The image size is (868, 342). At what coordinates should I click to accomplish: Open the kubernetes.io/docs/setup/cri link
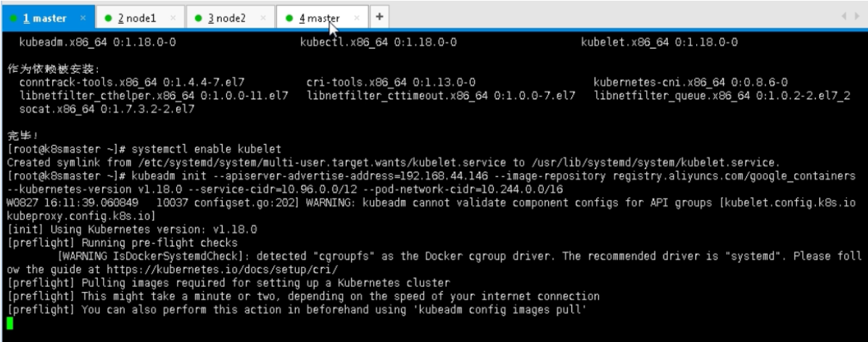coord(222,270)
